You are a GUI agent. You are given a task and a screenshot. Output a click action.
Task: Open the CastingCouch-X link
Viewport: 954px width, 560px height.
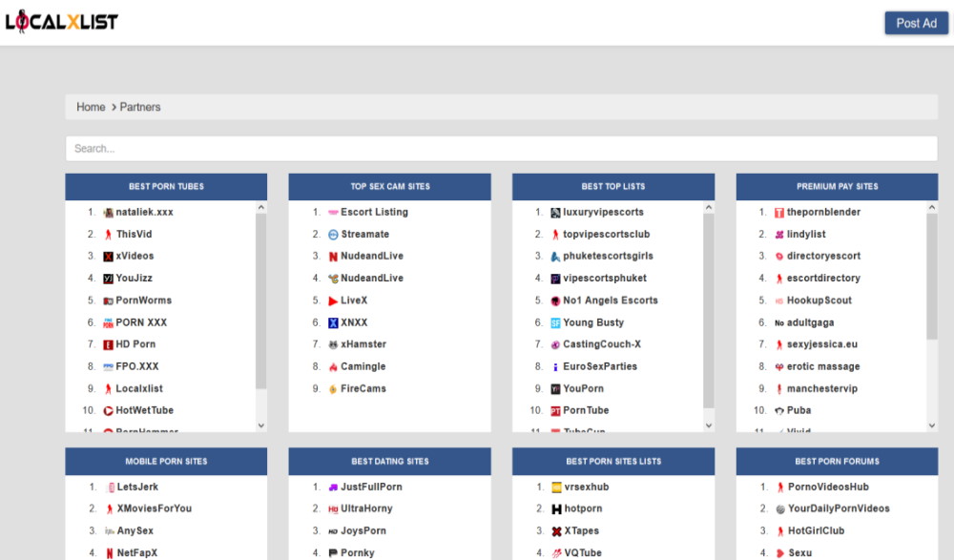(x=602, y=343)
